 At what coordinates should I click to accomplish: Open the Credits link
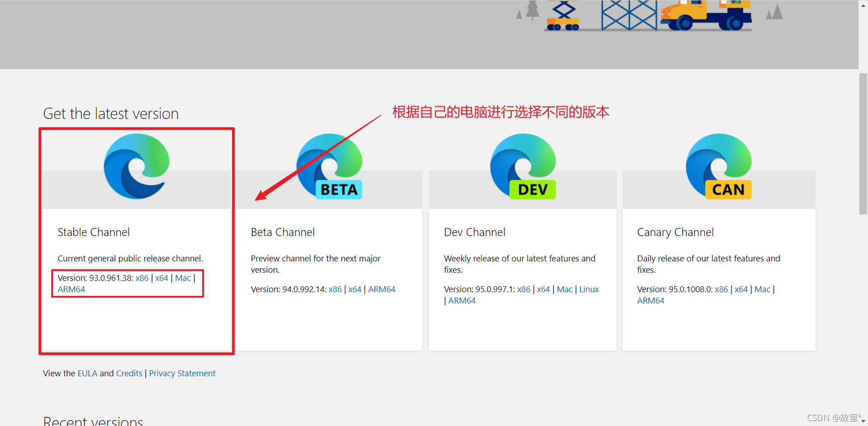pyautogui.click(x=129, y=374)
